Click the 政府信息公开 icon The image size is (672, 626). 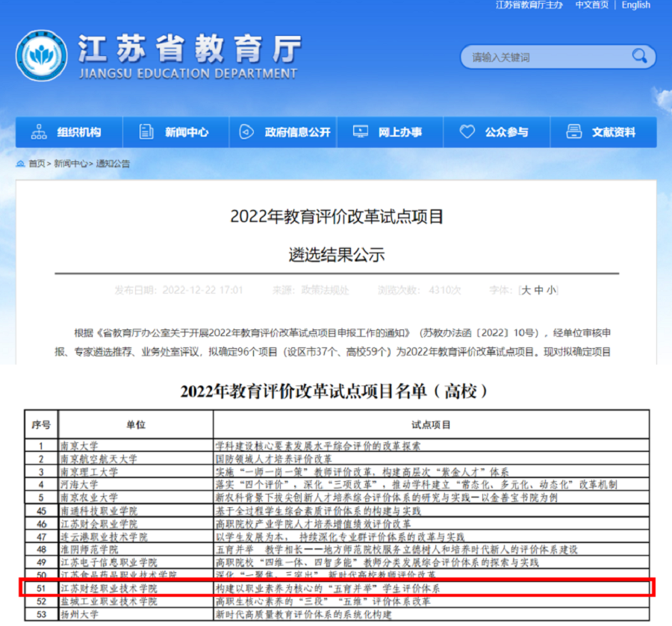[246, 131]
